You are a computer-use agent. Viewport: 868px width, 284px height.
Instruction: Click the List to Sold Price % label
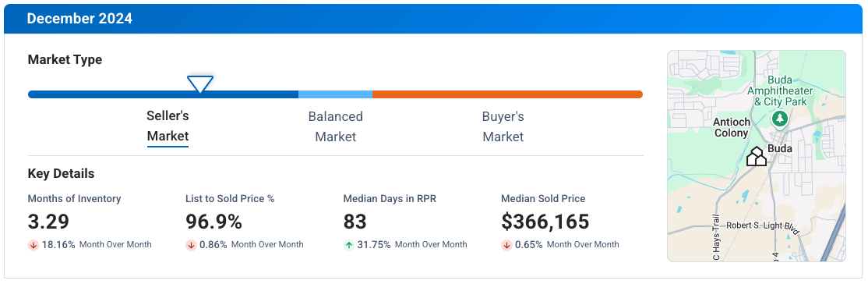point(231,199)
